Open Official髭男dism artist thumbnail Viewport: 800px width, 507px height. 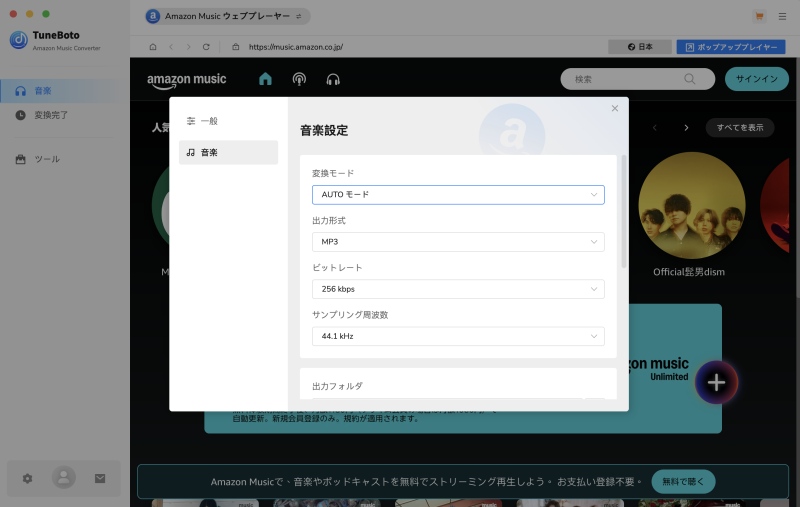[x=691, y=206]
